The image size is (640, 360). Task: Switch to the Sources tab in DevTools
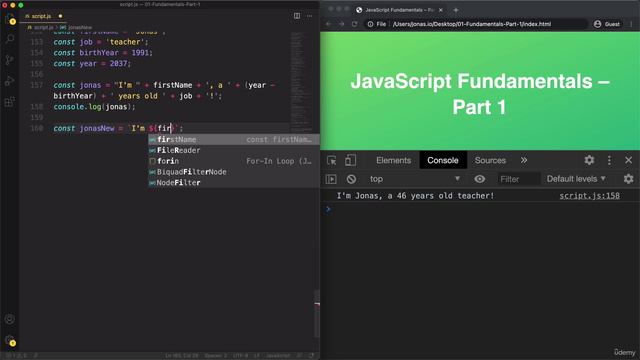[490, 160]
